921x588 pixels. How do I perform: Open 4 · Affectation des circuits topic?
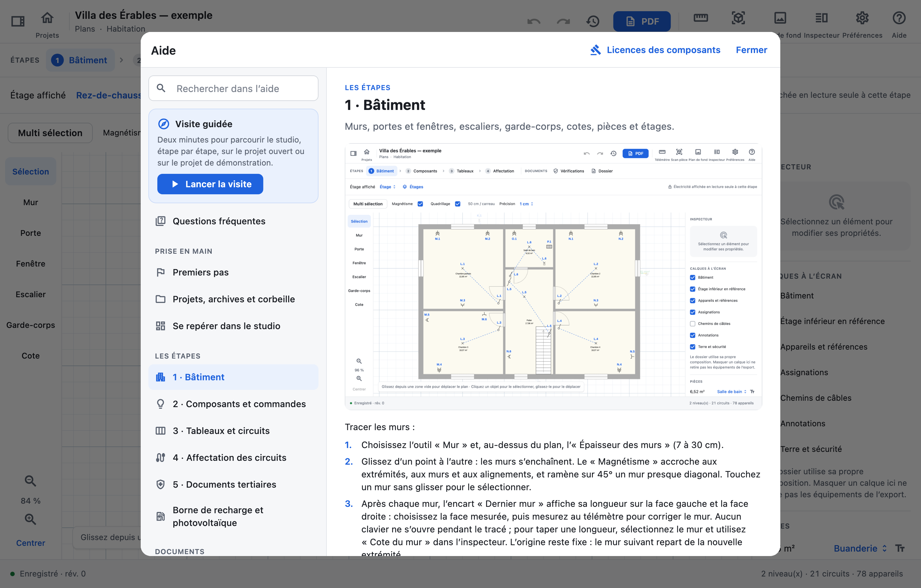pos(233,458)
